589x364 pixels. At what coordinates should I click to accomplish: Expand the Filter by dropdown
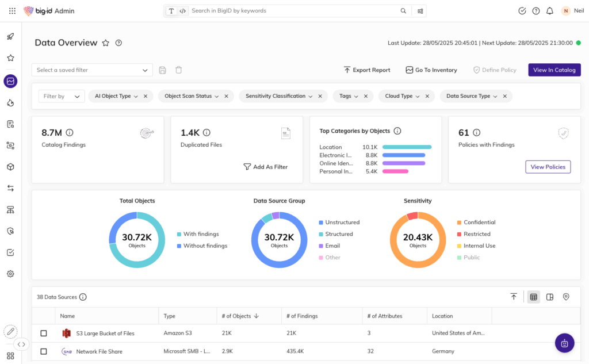[62, 97]
